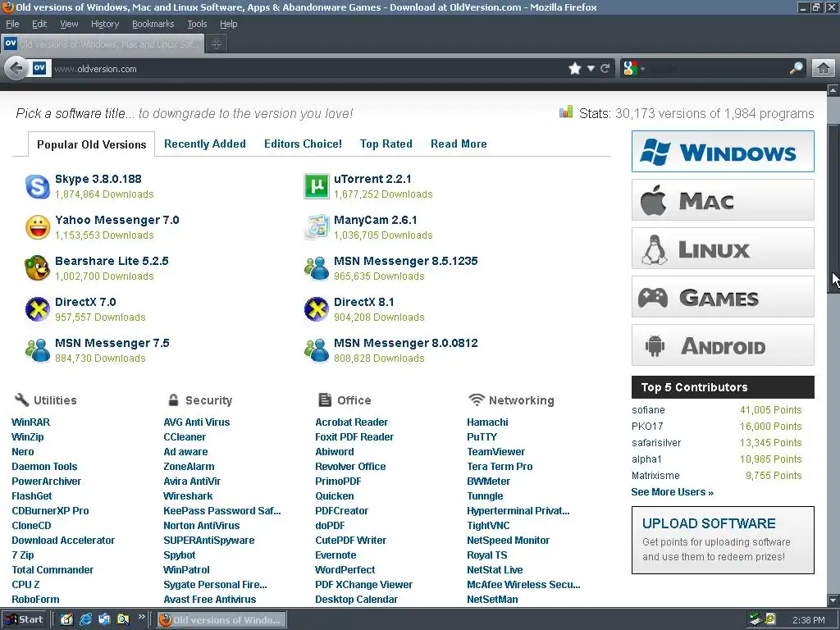Click the scrollbar down arrow
The image size is (840, 630).
833,600
